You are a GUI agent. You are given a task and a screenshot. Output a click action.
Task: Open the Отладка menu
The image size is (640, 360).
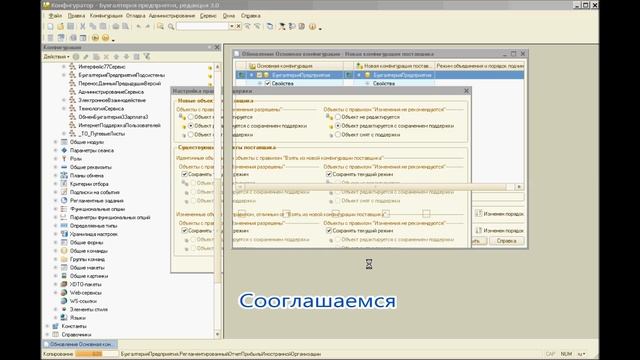tap(136, 16)
